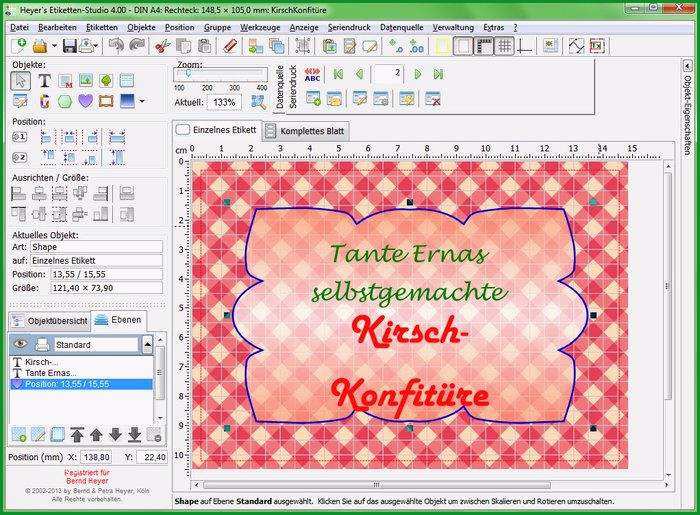The height and width of the screenshot is (515, 700).
Task: Click the Zoom slider handle
Action: pos(188,73)
